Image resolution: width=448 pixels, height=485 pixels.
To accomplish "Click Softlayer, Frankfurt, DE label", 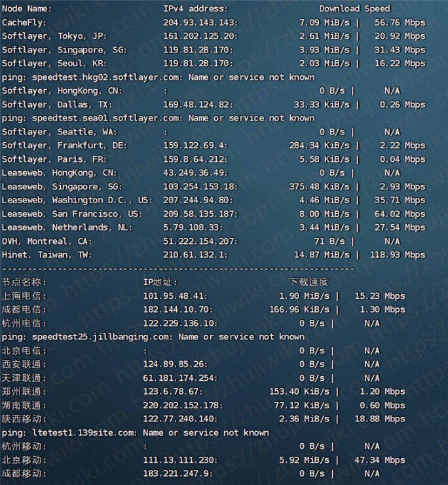I will pos(64,145).
